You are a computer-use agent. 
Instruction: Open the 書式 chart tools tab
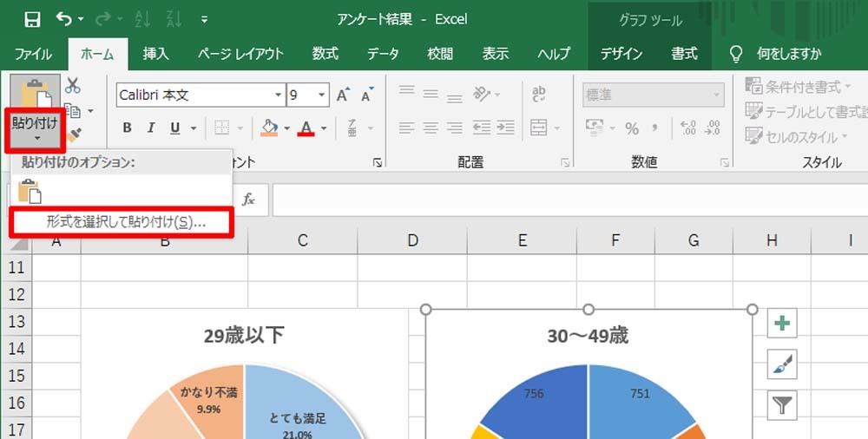click(684, 54)
